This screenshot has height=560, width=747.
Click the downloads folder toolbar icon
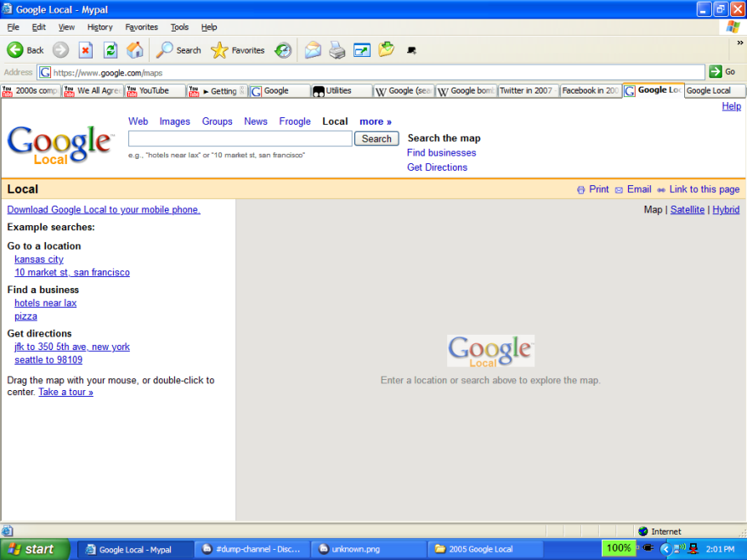pos(387,49)
